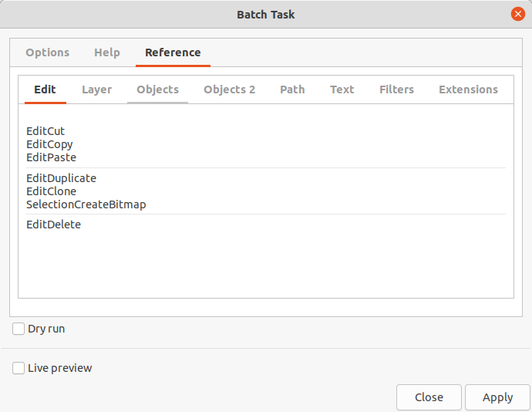Switch to the Objects sub-tab

point(158,89)
